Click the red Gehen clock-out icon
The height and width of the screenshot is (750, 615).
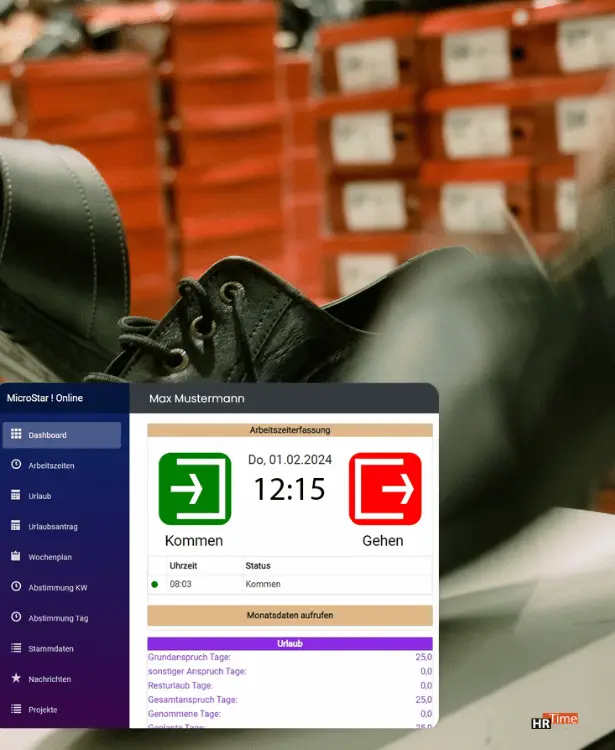click(x=385, y=489)
